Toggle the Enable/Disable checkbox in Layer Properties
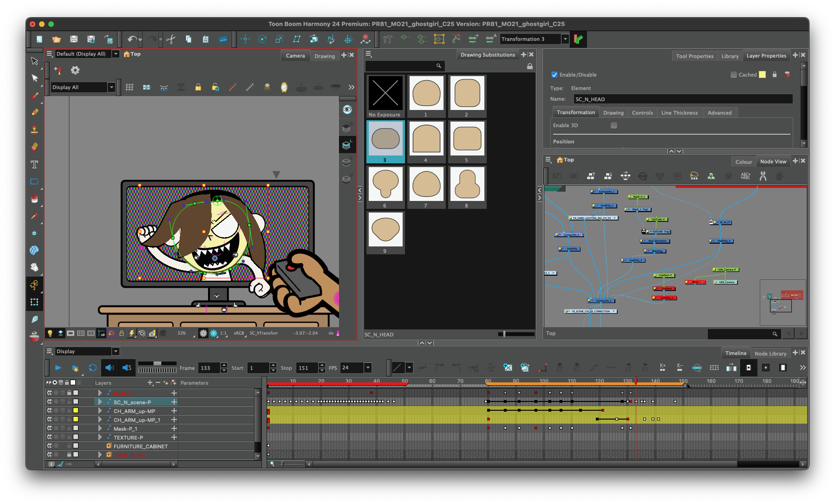 click(554, 75)
